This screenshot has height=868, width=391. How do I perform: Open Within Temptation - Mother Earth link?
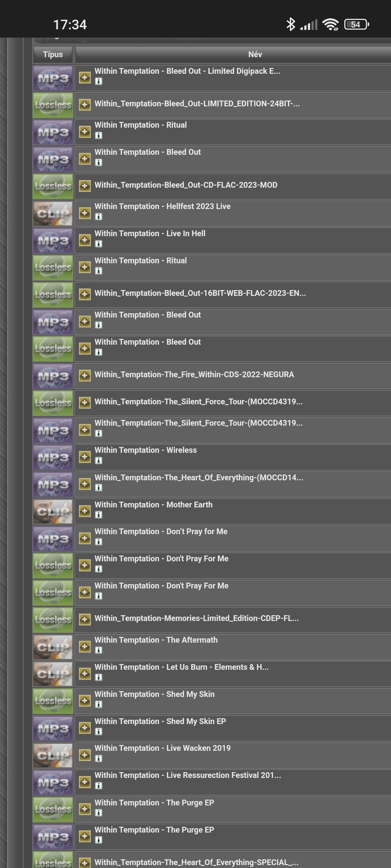click(x=153, y=505)
